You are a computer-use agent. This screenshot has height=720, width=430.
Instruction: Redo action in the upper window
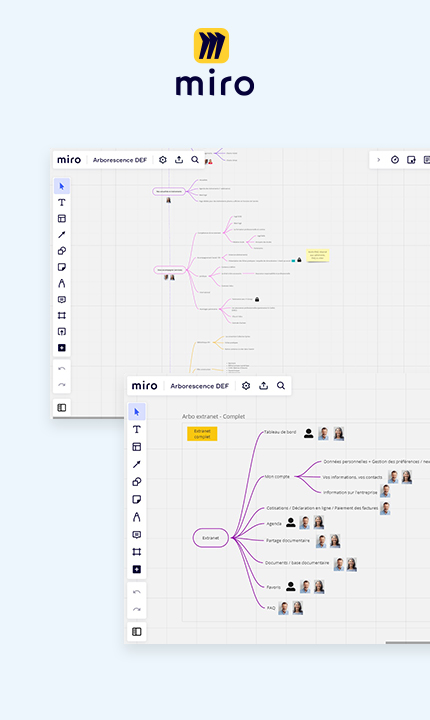(x=62, y=385)
